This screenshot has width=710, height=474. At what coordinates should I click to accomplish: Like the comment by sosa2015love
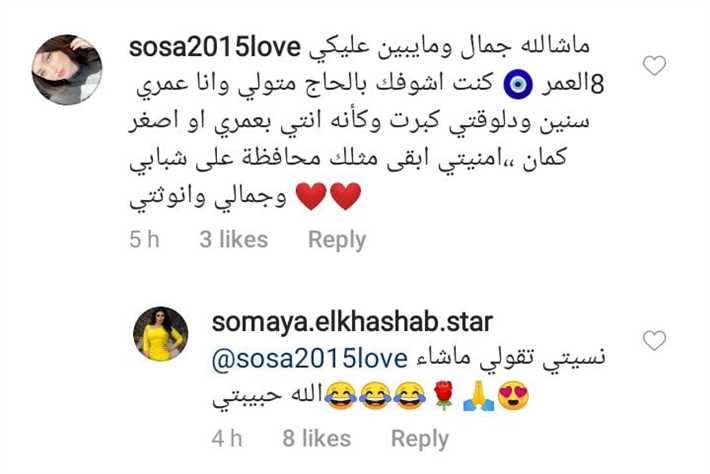pyautogui.click(x=654, y=66)
